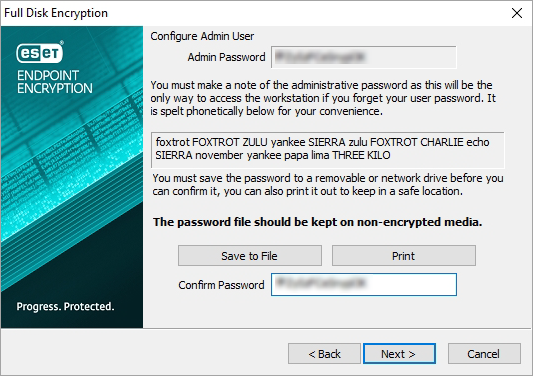Screen dimensions: 533x376
Task: Click the Save to File button
Action: (250, 256)
